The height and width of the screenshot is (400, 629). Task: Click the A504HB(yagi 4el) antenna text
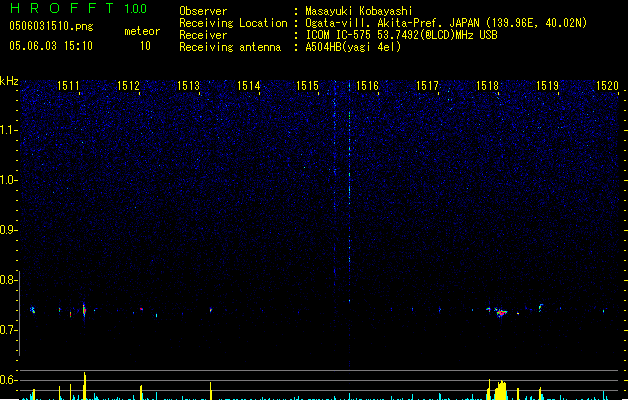353,47
